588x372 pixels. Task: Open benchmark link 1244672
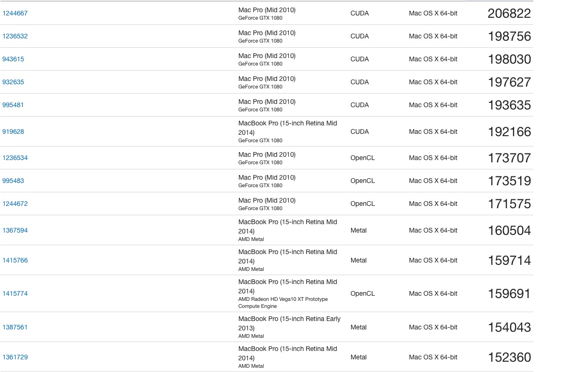tap(15, 204)
